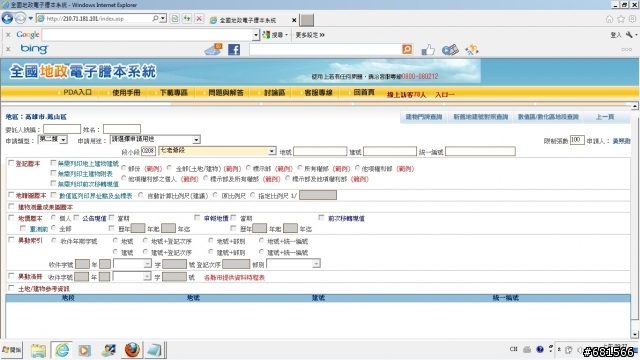Check the 異動清冊 checkbox

11,276
